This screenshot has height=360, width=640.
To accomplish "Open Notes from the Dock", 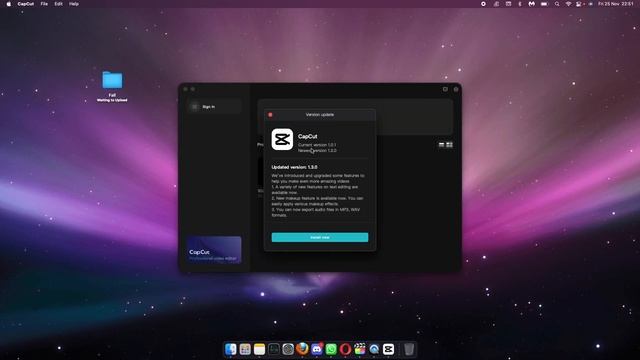I will (x=260, y=349).
